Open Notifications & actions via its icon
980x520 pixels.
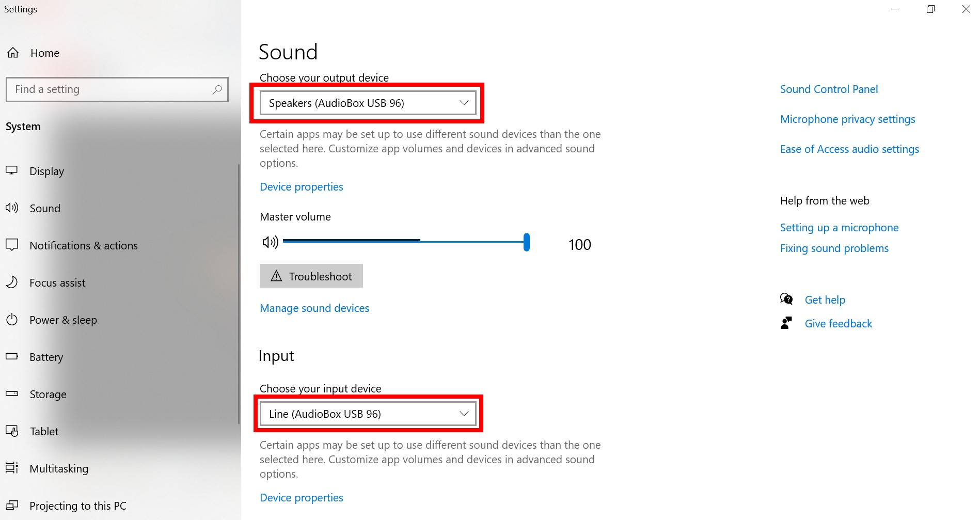12,245
